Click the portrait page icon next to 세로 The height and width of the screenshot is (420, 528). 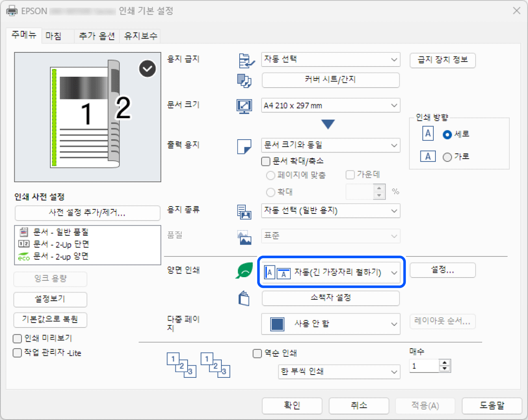click(428, 134)
